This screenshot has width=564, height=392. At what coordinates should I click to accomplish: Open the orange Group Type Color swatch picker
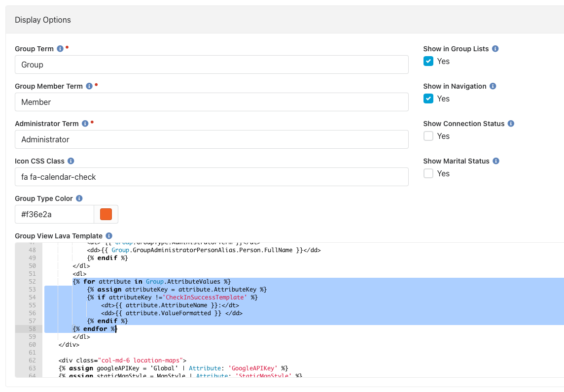106,214
